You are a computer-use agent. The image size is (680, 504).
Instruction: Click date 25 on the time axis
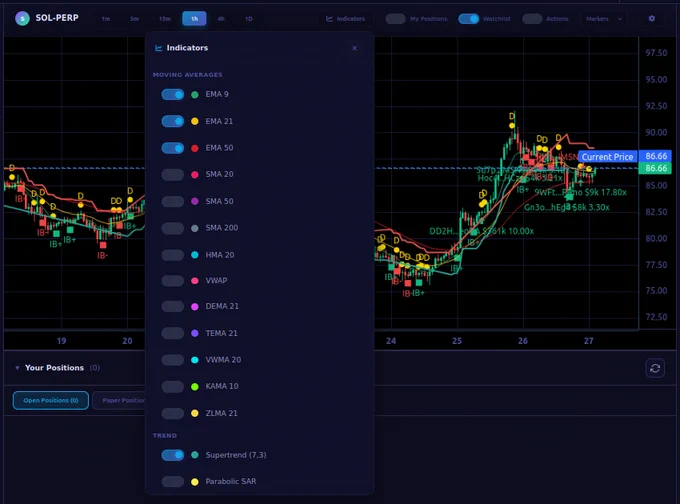(x=457, y=341)
